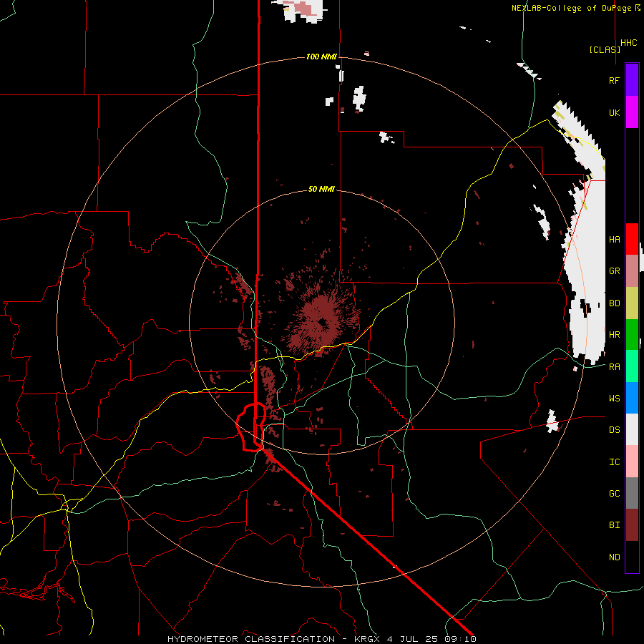Click the 100 NMI range ring label
The height and width of the screenshot is (644, 644).
[321, 57]
